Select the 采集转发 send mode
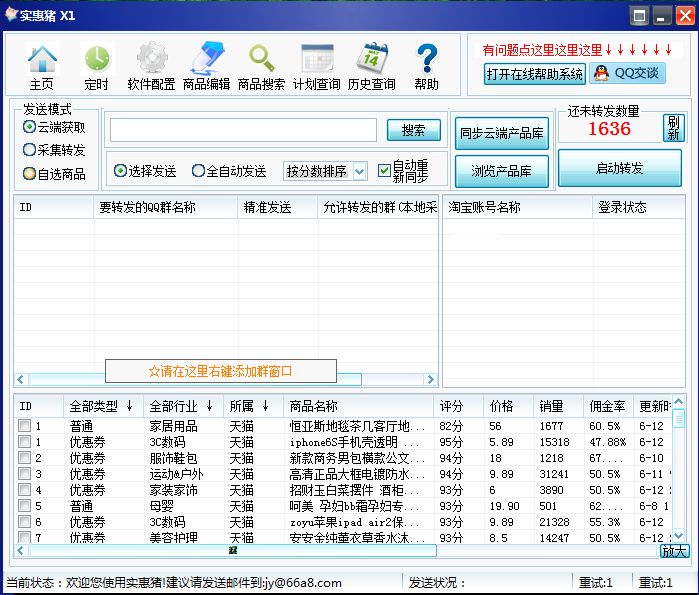699x595 pixels. [29, 150]
